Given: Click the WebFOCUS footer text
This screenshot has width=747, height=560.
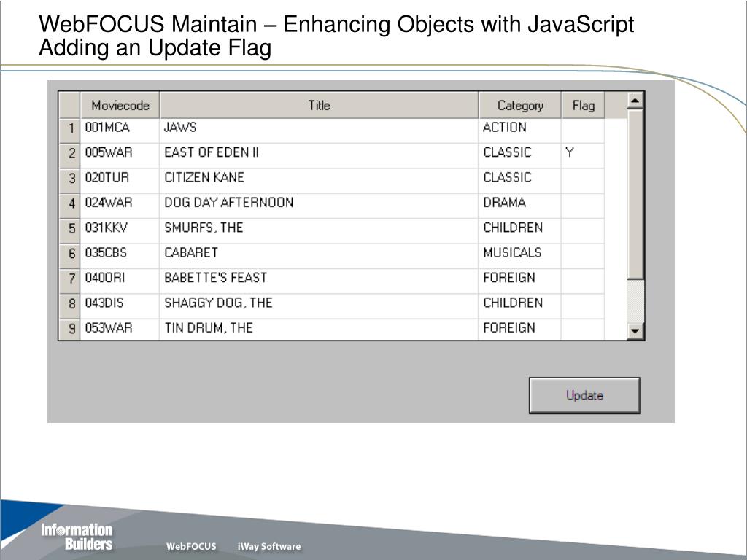Looking at the screenshot, I should tap(191, 546).
